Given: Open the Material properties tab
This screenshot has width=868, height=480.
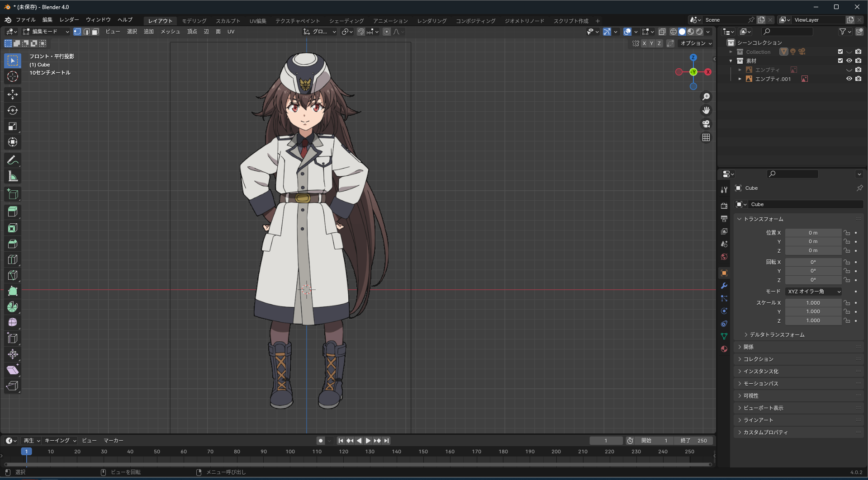Looking at the screenshot, I should pyautogui.click(x=724, y=349).
